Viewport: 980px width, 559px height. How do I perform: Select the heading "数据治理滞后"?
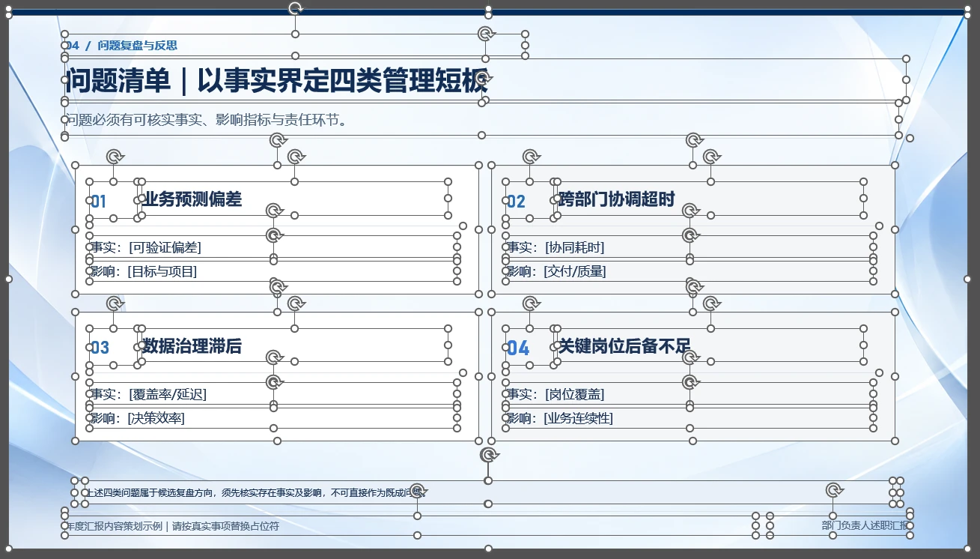click(x=192, y=346)
